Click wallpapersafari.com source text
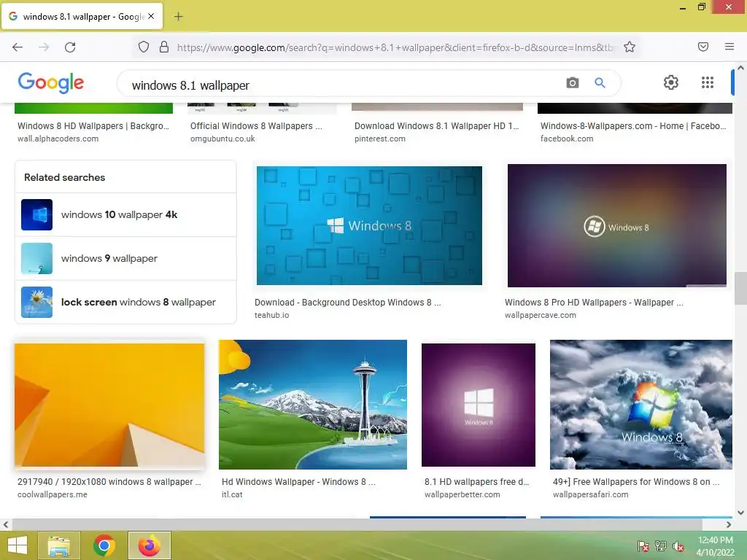The width and height of the screenshot is (747, 560). point(590,494)
